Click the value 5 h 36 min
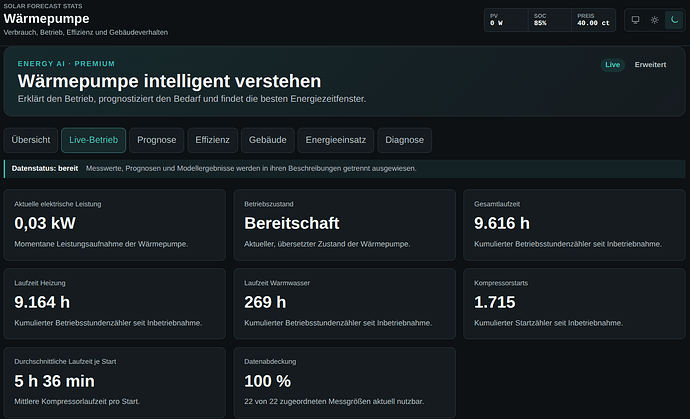 click(54, 381)
